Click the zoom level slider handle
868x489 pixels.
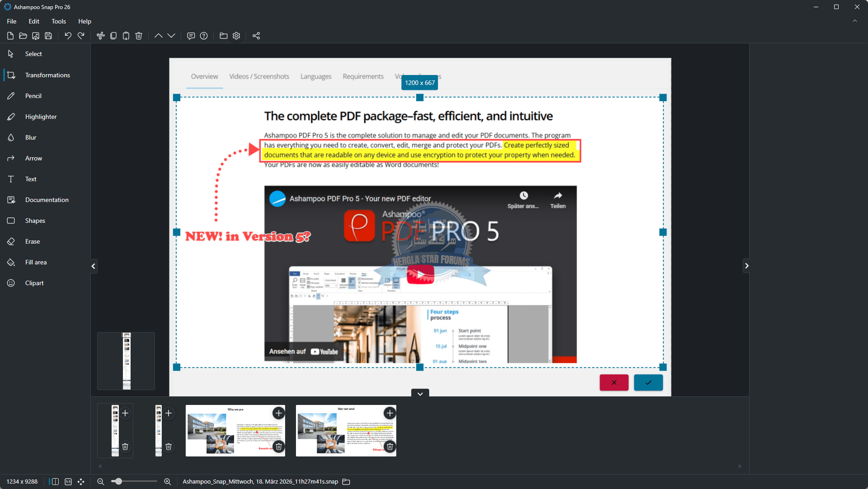pos(118,482)
